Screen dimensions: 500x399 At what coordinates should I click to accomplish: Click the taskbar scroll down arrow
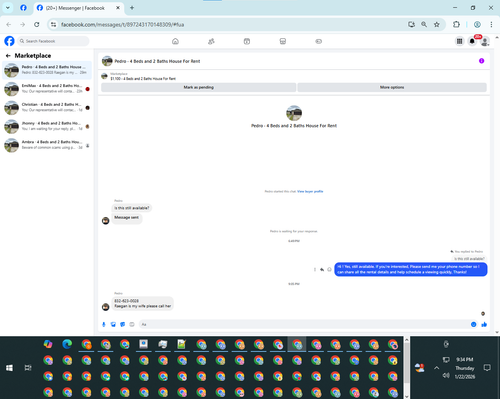[407, 396]
